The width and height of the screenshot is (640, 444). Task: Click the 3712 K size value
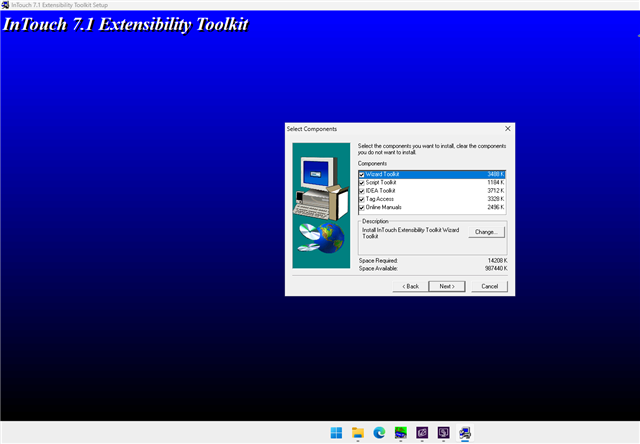click(x=496, y=191)
